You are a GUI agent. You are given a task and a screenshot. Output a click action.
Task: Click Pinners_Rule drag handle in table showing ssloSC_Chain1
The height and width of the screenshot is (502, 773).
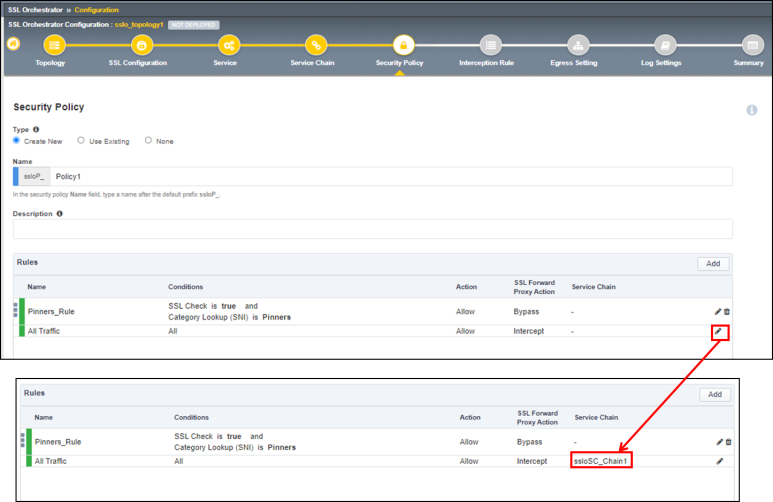(22, 440)
